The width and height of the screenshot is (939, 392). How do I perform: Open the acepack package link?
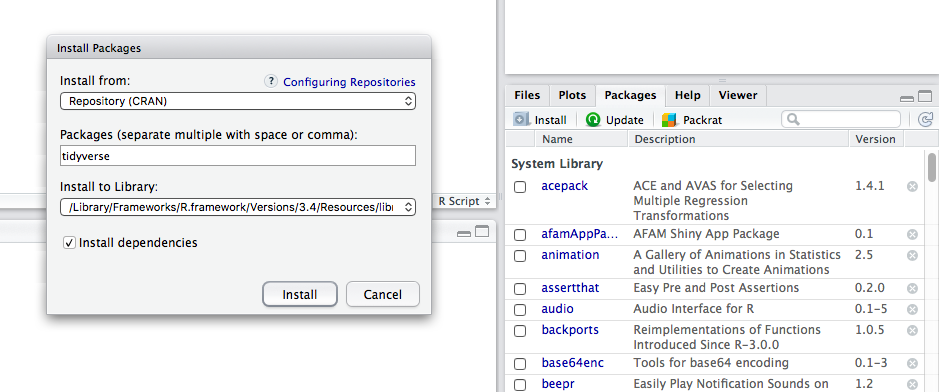click(565, 186)
